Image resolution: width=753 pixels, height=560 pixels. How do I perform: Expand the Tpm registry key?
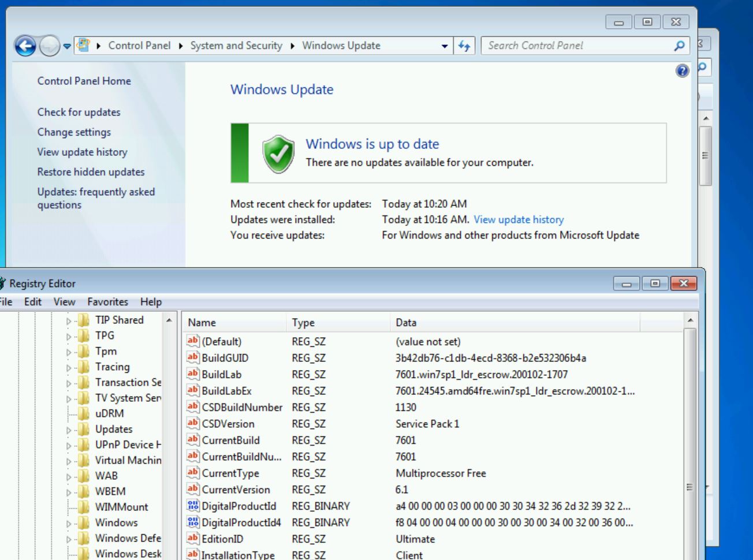tap(69, 352)
